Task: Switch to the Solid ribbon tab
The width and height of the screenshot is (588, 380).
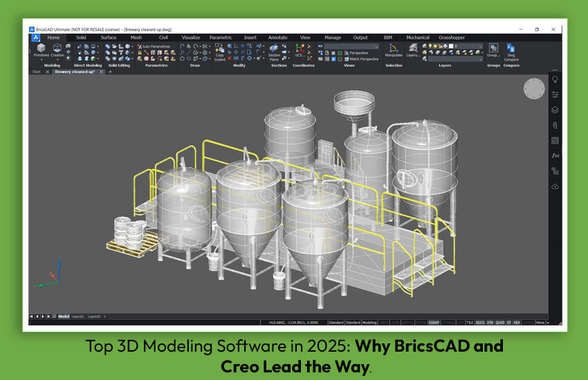Action: point(81,37)
